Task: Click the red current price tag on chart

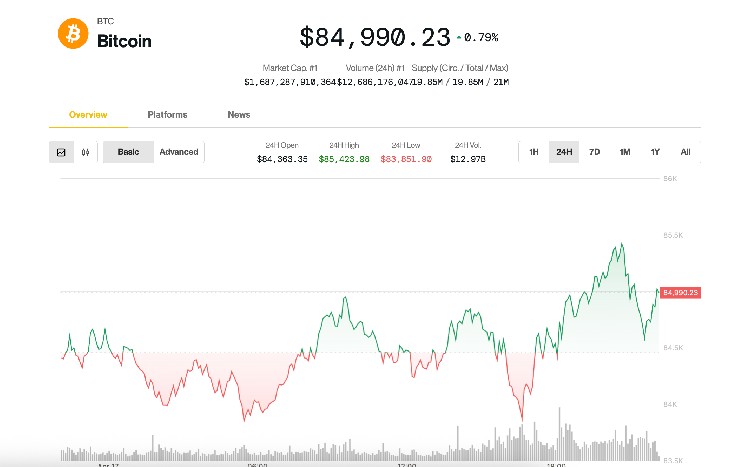Action: [x=680, y=292]
